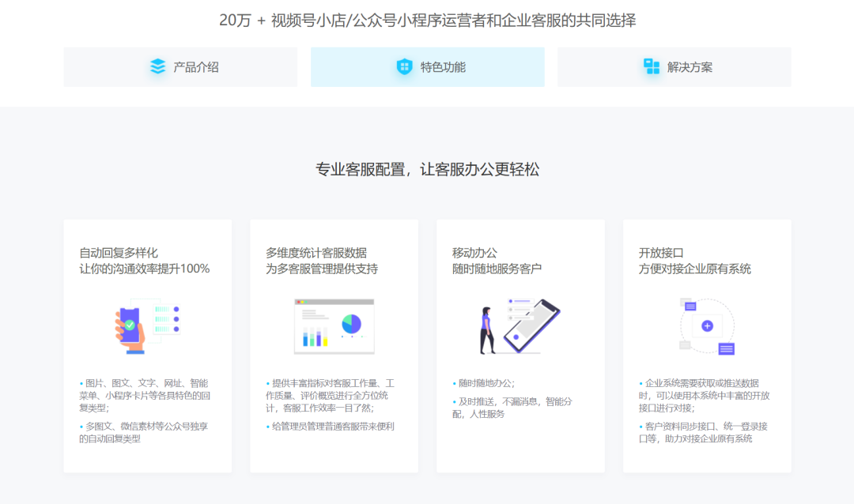The width and height of the screenshot is (854, 504).
Task: Click the 多维度统计客服数据 card heading
Action: point(316,253)
